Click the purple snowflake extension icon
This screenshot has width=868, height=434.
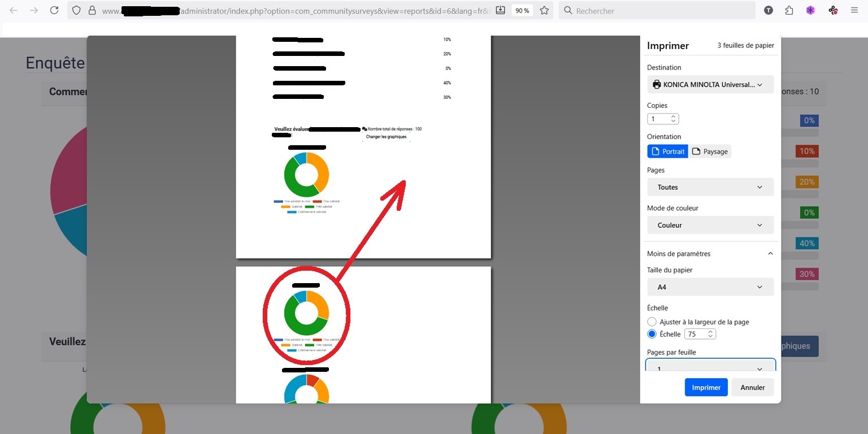pyautogui.click(x=810, y=10)
